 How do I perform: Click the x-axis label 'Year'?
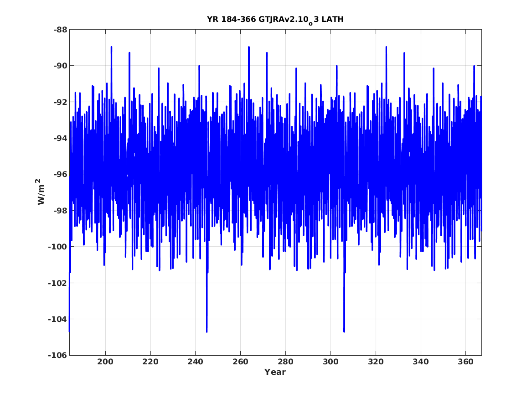[275, 372]
